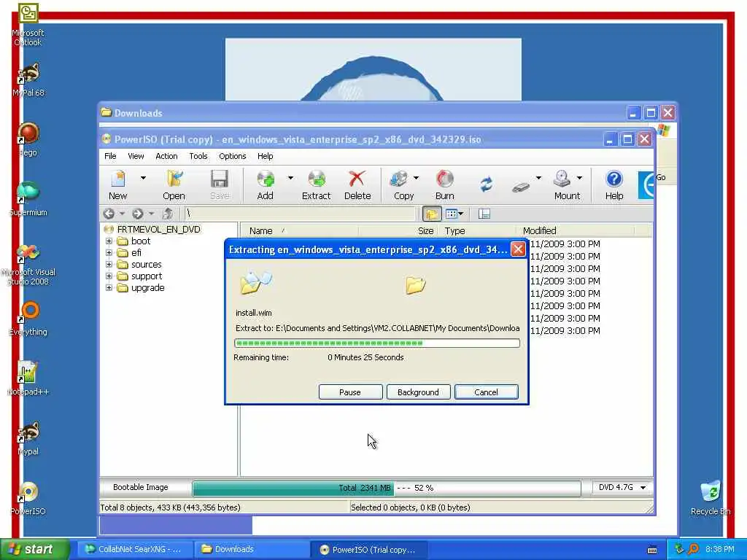Click the Bootable Image status label
Image resolution: width=747 pixels, height=560 pixels.
click(141, 487)
